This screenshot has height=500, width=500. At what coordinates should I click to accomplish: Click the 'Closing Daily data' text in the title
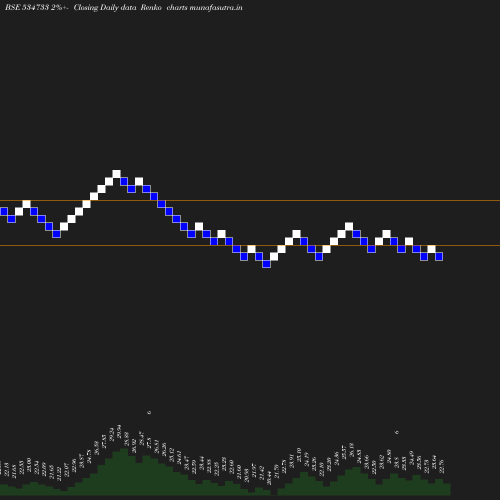pyautogui.click(x=105, y=7)
